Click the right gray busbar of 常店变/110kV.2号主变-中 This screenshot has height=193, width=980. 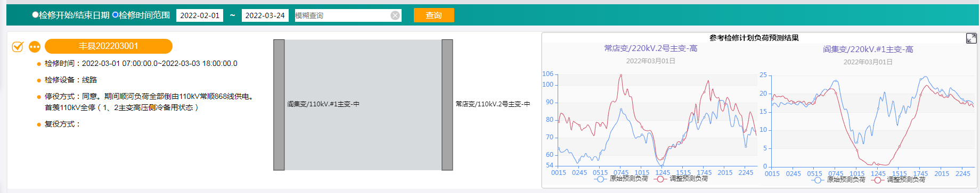pyautogui.click(x=447, y=105)
